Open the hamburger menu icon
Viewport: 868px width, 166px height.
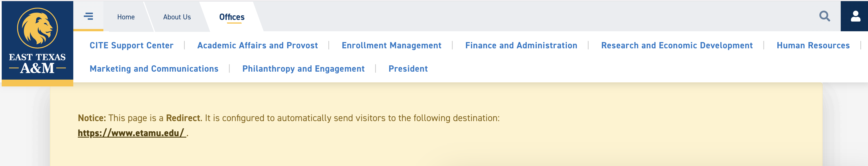[88, 16]
